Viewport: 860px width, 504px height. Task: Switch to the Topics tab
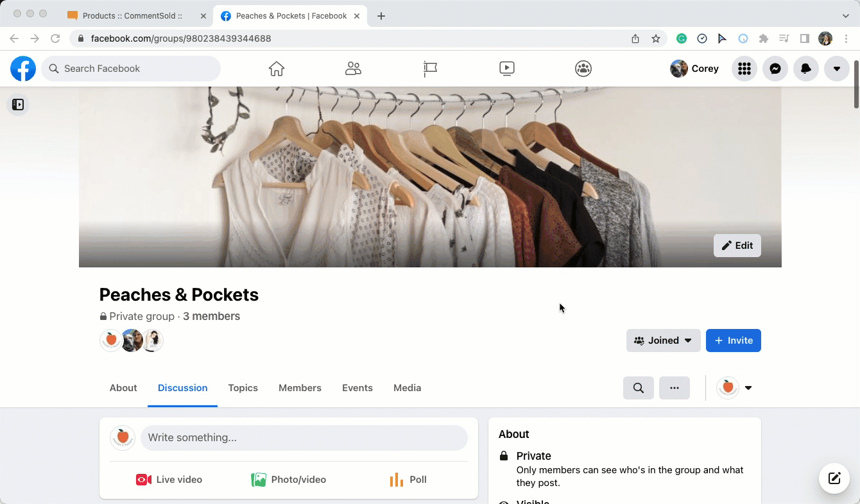(x=243, y=388)
